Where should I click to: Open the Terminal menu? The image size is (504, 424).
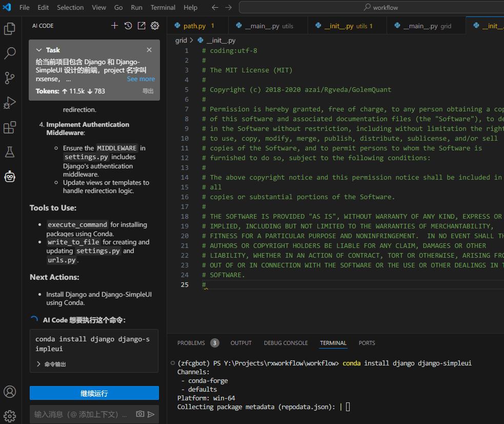point(163,7)
